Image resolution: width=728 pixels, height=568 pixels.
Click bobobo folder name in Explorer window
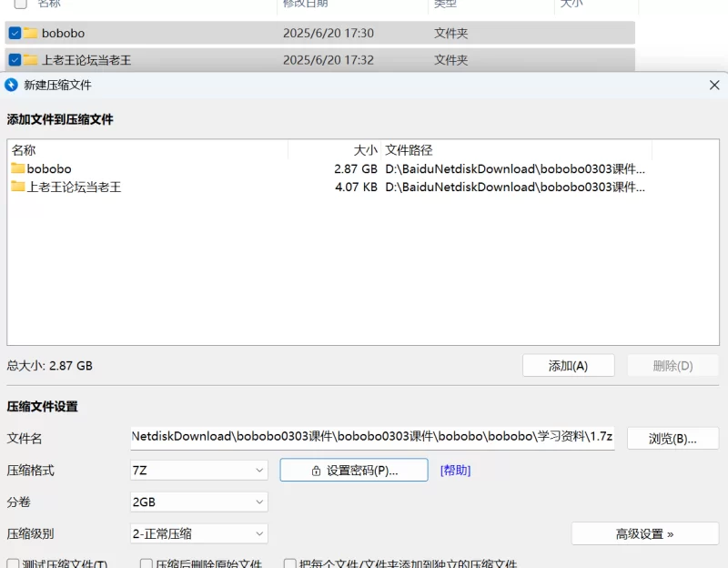coord(63,33)
